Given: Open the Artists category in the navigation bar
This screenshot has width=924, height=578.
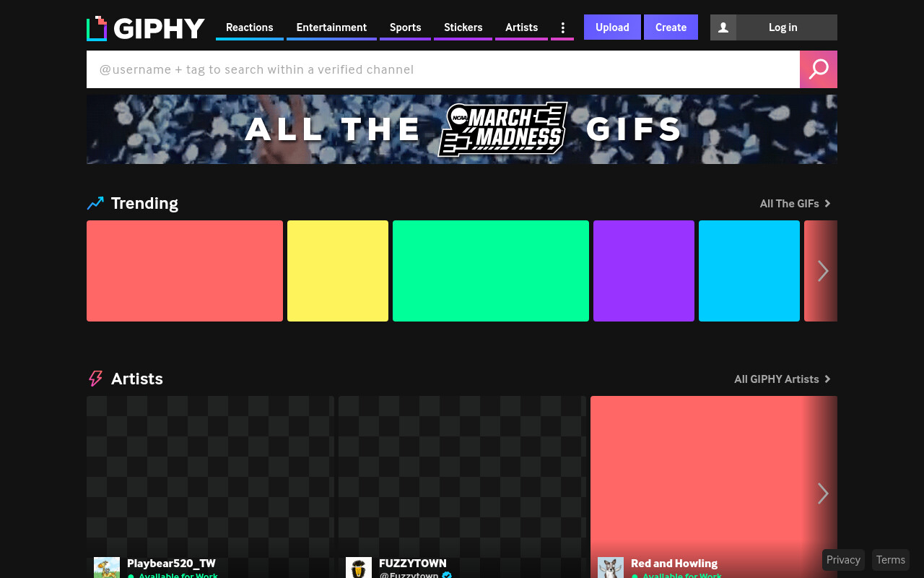Looking at the screenshot, I should (x=521, y=27).
